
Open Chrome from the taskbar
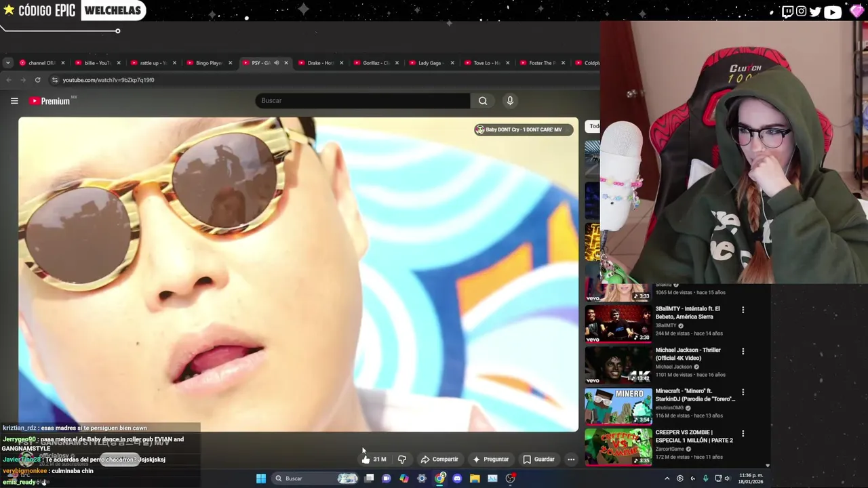(x=440, y=479)
